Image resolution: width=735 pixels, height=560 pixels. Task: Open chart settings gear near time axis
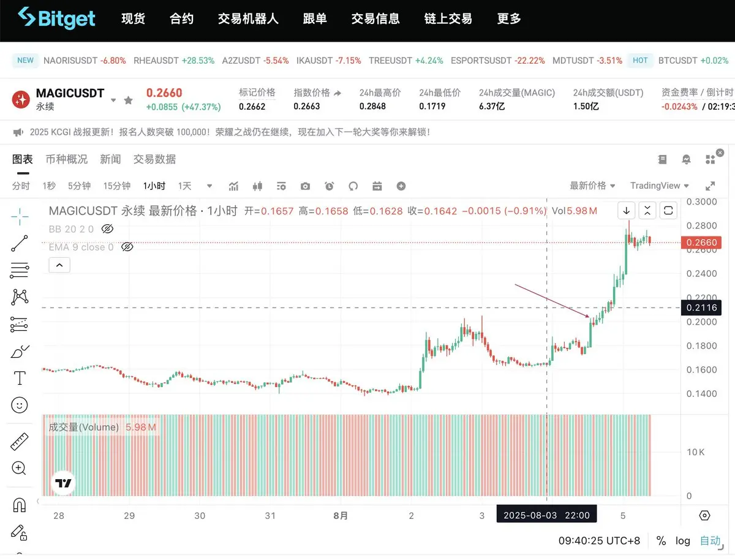[705, 515]
